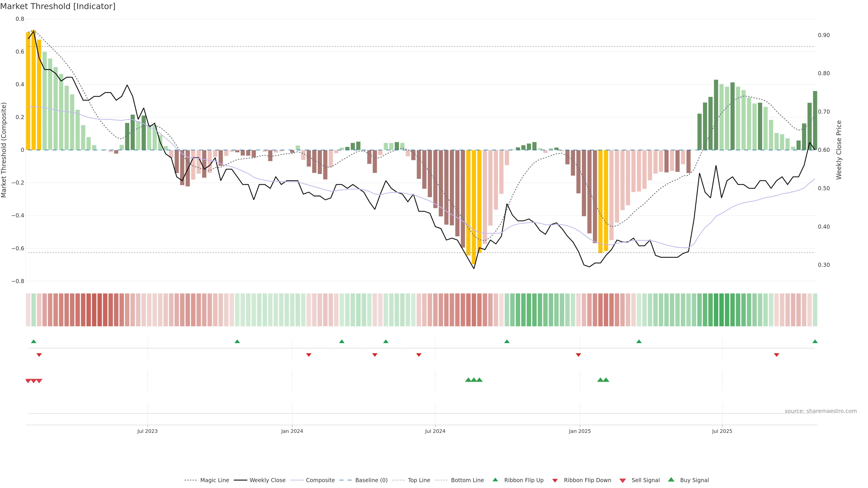Click the final ribbon flip down marker
The height and width of the screenshot is (488, 868).
click(x=776, y=355)
